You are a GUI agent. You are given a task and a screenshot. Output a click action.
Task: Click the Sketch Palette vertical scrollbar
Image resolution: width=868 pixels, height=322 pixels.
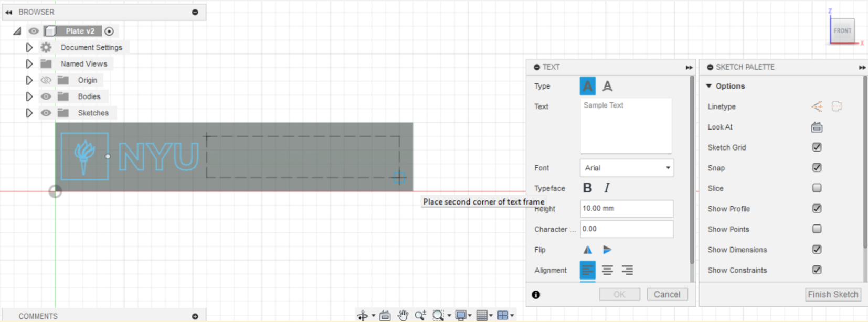tap(865, 162)
